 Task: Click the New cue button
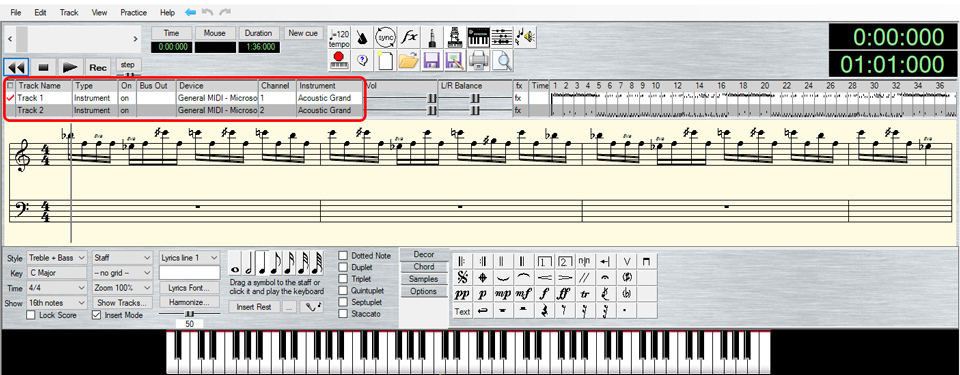point(303,33)
